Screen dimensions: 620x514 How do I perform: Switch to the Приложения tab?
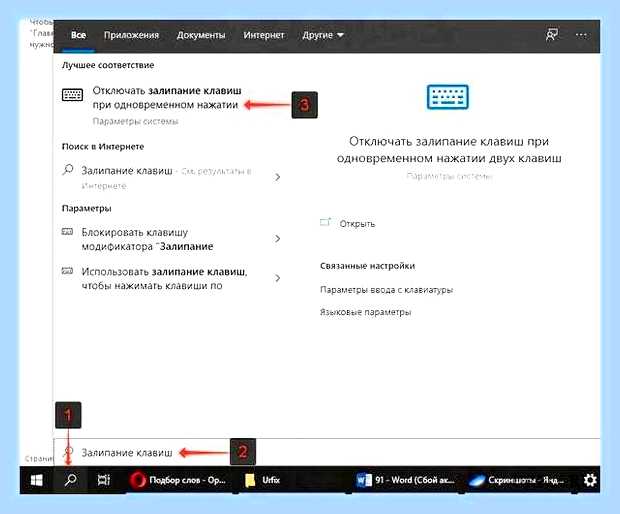[x=131, y=35]
